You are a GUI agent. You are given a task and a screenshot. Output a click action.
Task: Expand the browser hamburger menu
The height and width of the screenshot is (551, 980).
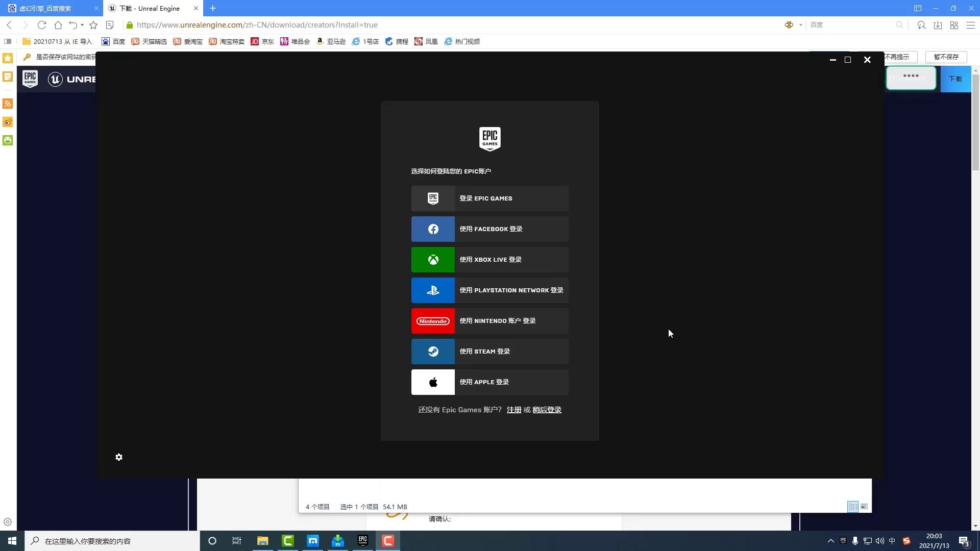click(x=971, y=24)
